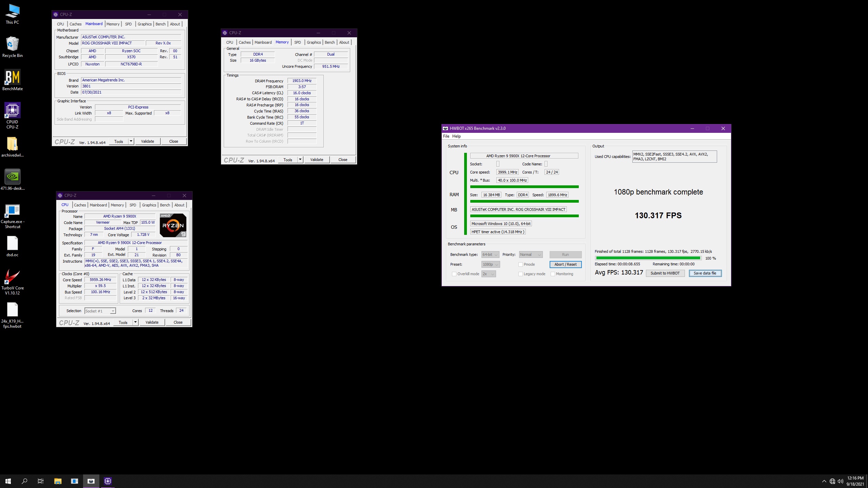Image resolution: width=868 pixels, height=488 pixels.
Task: Switch to CPU-Z taskbar button
Action: [x=108, y=481]
